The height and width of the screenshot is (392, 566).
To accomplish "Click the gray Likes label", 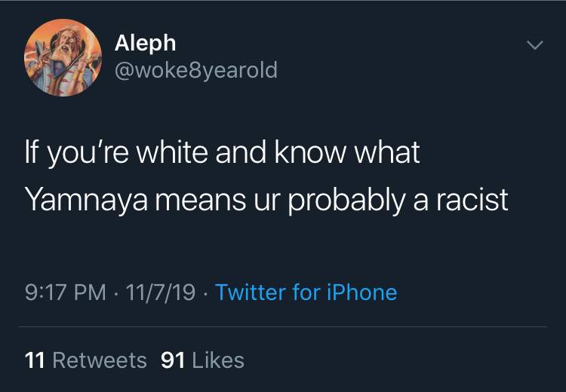I will [x=218, y=360].
